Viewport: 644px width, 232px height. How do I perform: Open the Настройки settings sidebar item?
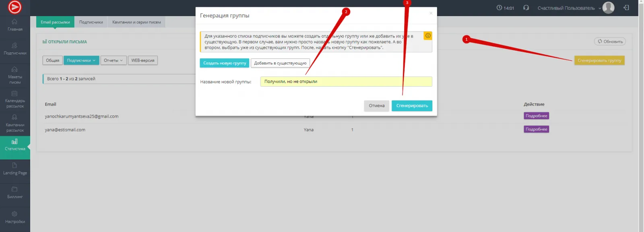click(15, 217)
